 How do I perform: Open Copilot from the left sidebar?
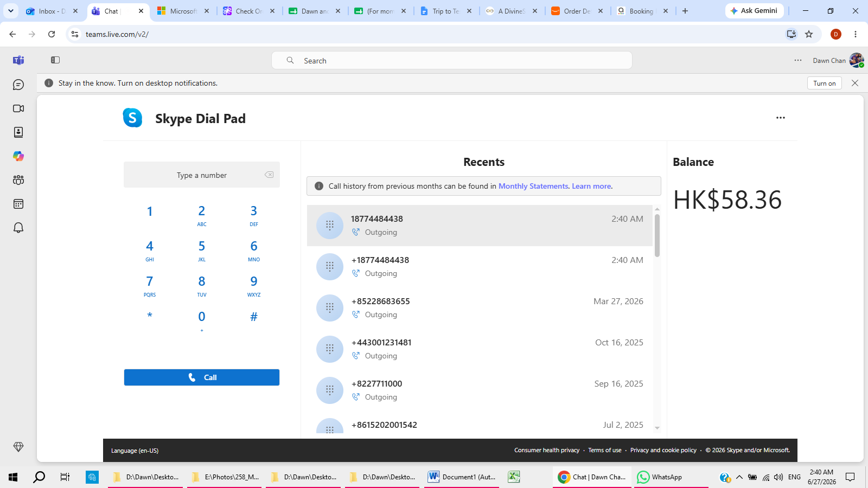pos(18,156)
